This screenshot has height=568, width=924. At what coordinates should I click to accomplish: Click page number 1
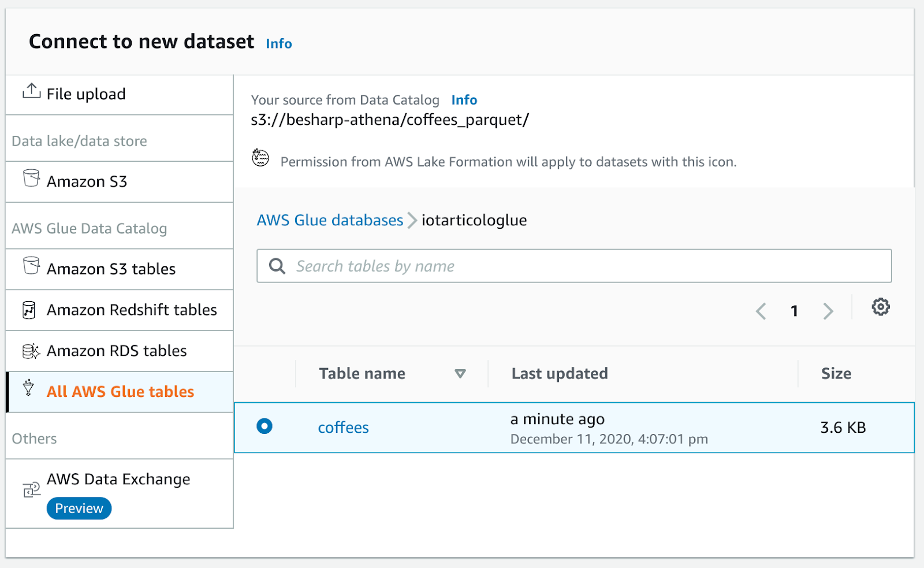[x=795, y=311]
